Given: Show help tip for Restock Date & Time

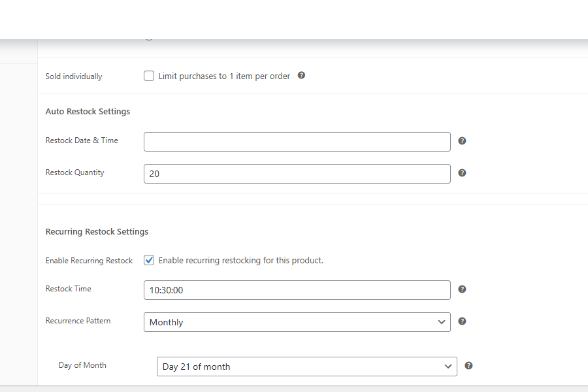Looking at the screenshot, I should click(x=462, y=140).
